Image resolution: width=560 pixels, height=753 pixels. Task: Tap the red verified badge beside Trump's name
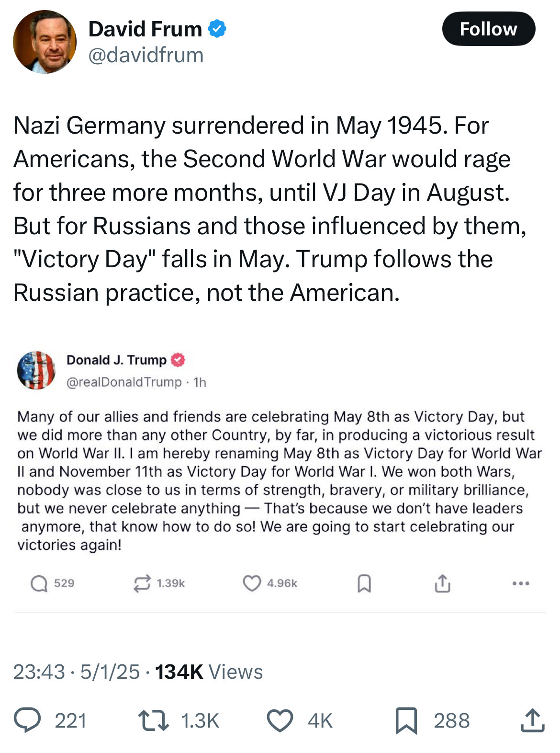178,360
